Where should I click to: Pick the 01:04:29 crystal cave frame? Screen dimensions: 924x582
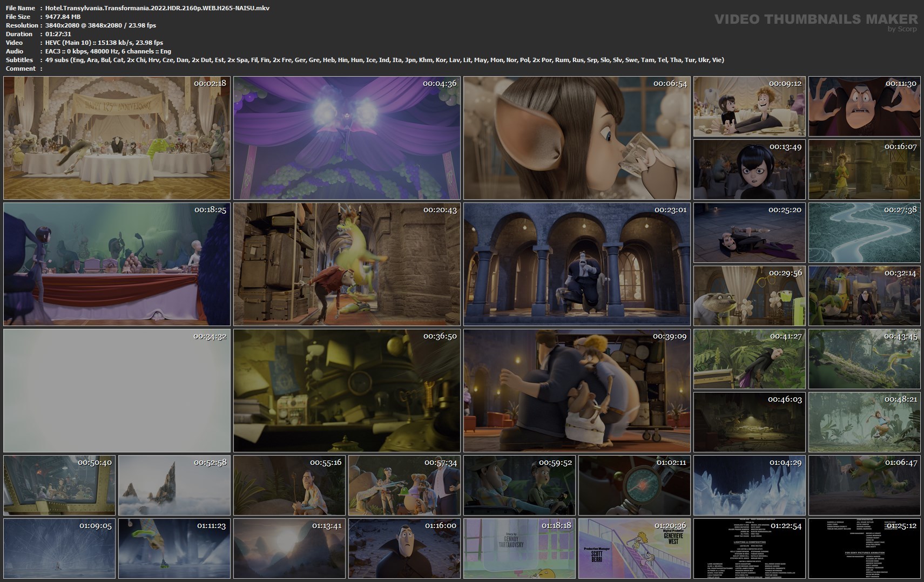749,485
